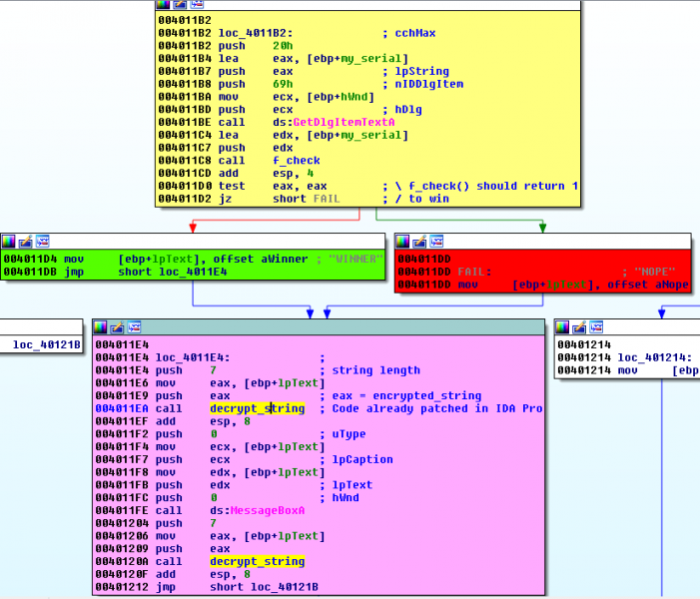Click the edit icon on the red FAIL node
Image resolution: width=700 pixels, height=599 pixels.
click(x=419, y=242)
